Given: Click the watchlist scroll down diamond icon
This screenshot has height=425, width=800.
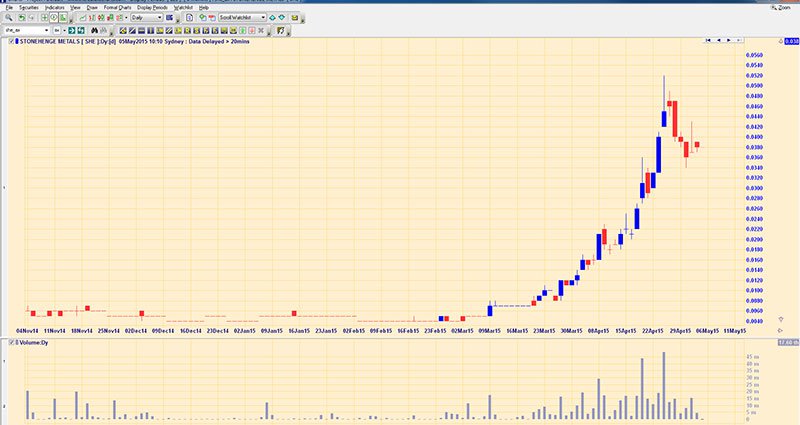Looking at the screenshot, I should click(281, 17).
